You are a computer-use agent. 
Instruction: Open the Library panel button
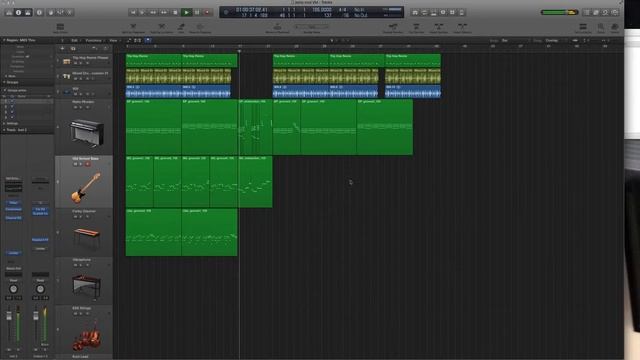(9, 13)
